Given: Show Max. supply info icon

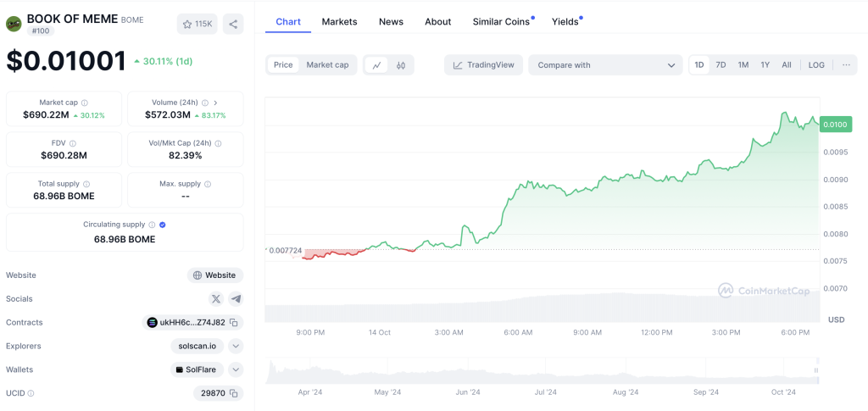Looking at the screenshot, I should pos(207,184).
